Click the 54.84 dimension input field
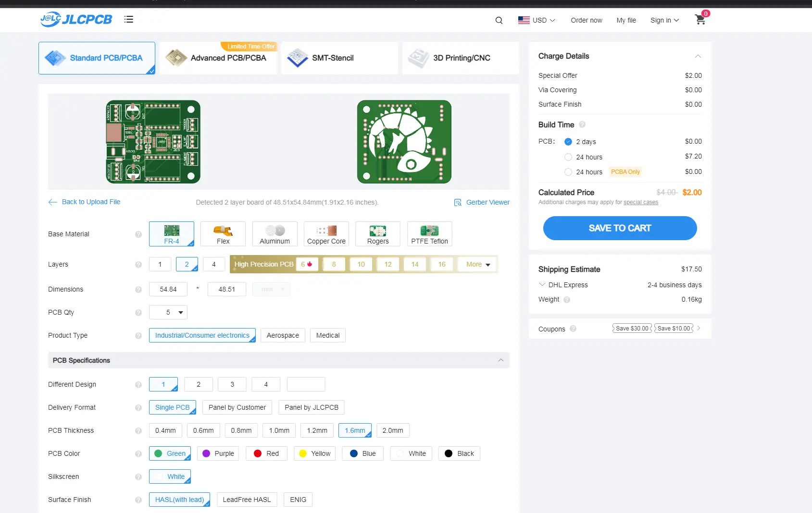Image resolution: width=812 pixels, height=513 pixels. (x=168, y=289)
